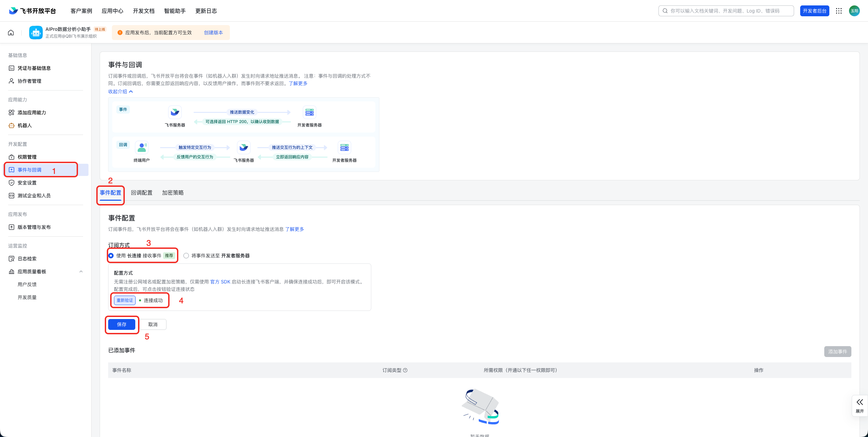Click the 取消 button
This screenshot has width=868, height=437.
(153, 324)
